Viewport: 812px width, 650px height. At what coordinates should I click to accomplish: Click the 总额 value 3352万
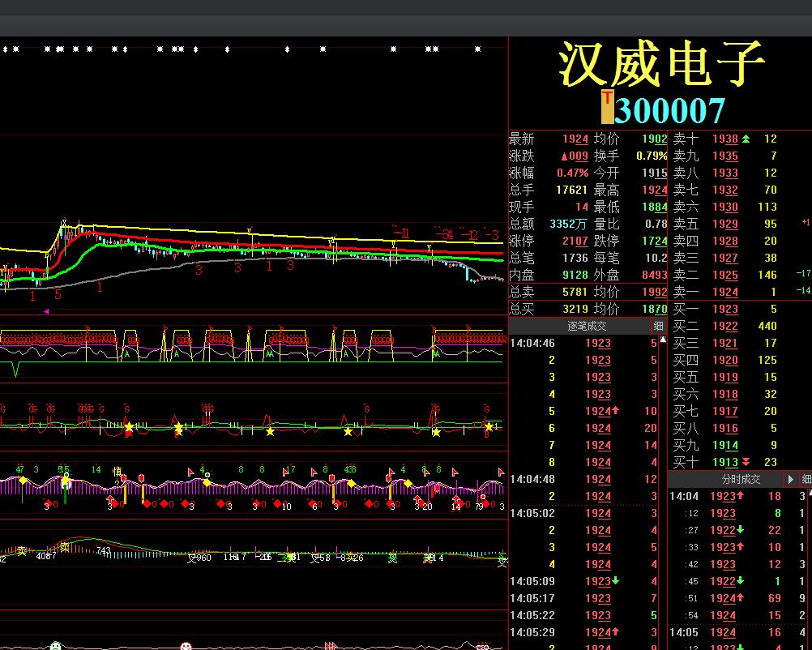click(x=568, y=225)
